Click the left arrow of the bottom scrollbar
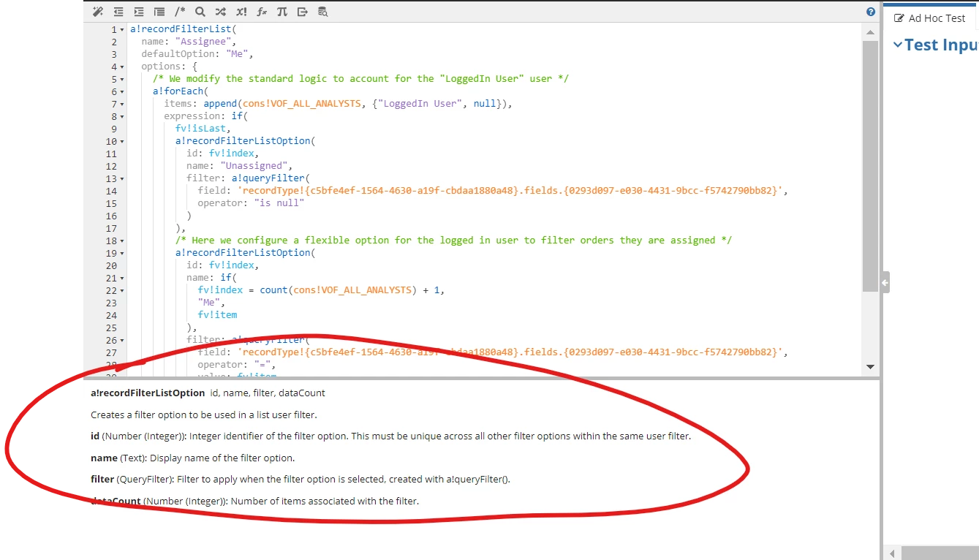 (892, 554)
